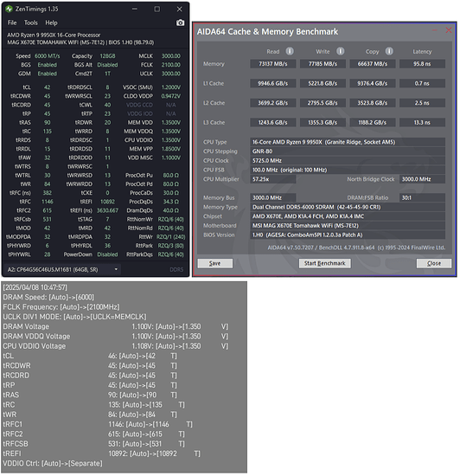Click the Write info icon
Image resolution: width=460 pixels, height=476 pixels.
pyautogui.click(x=340, y=51)
